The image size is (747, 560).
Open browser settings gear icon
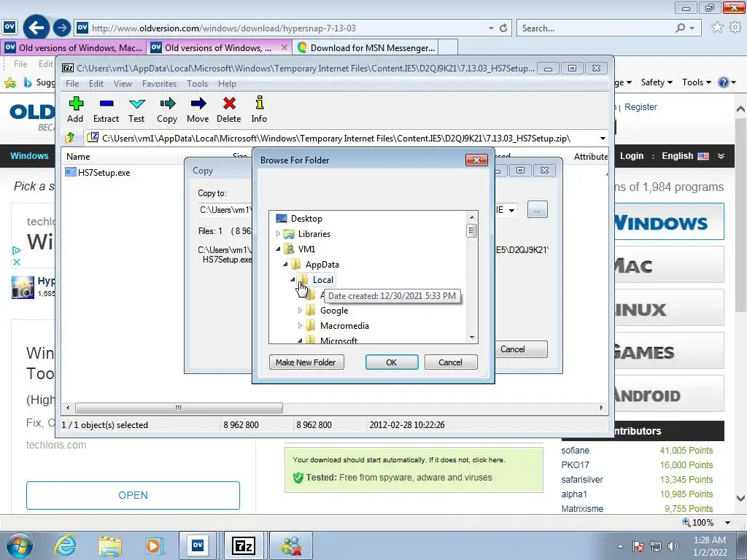(x=735, y=27)
